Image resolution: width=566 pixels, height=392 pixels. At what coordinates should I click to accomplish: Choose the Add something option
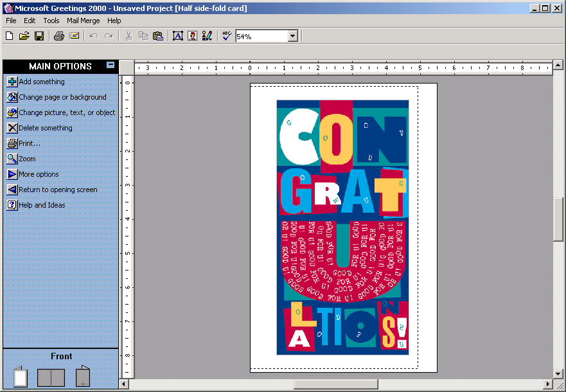tap(42, 82)
